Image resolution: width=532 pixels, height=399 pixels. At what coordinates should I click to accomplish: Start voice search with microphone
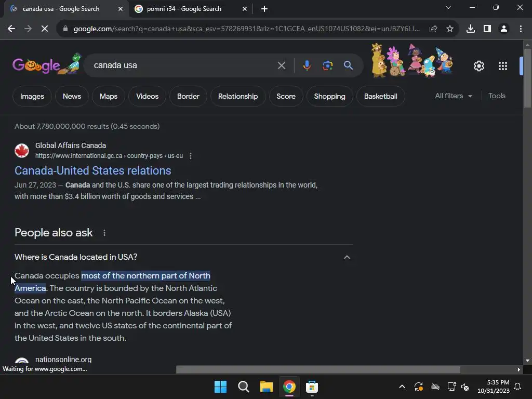307,65
